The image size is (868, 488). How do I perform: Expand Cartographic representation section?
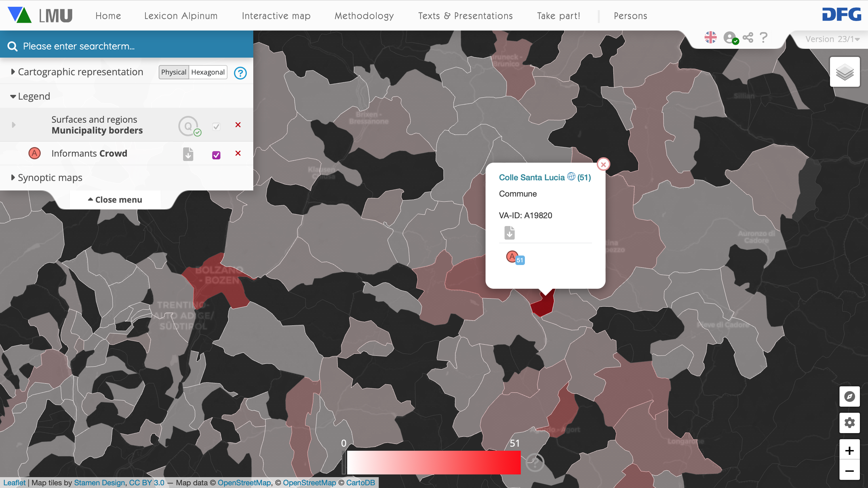[x=80, y=72]
